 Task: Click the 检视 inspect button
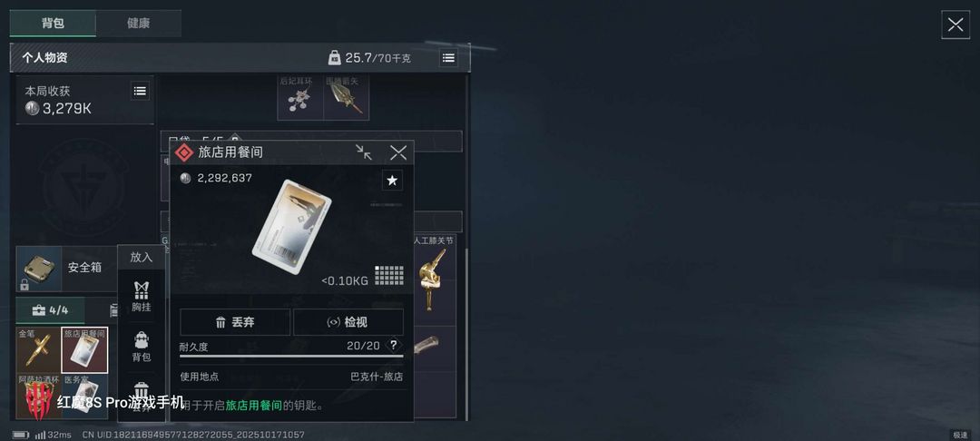point(348,322)
